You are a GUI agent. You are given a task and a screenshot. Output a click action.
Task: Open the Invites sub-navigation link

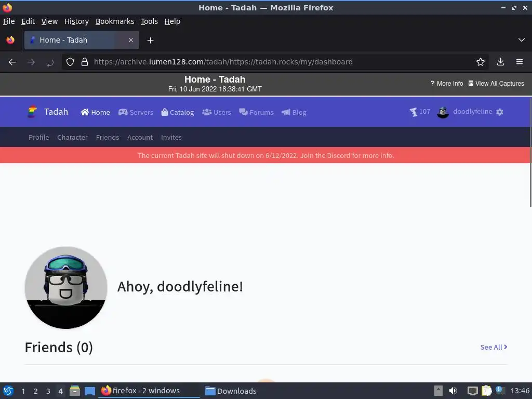click(x=171, y=137)
